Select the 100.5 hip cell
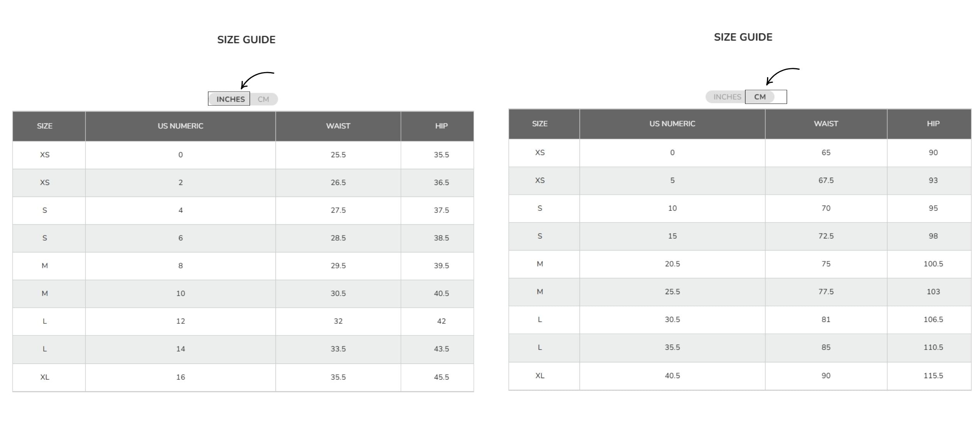 pos(933,264)
